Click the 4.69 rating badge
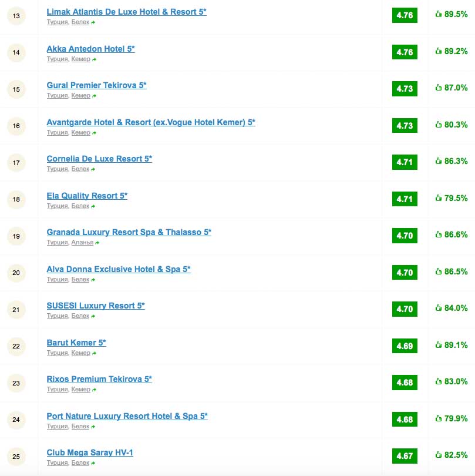The image size is (475, 476). point(405,346)
